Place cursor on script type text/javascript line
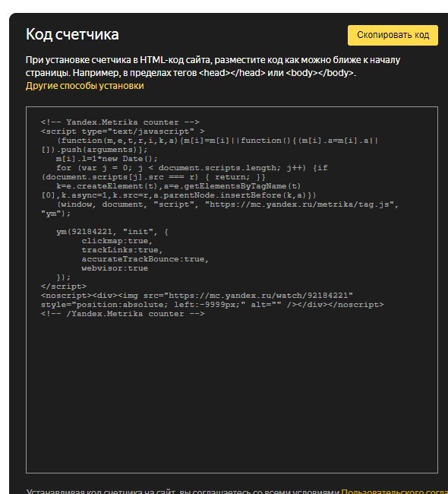 123,131
